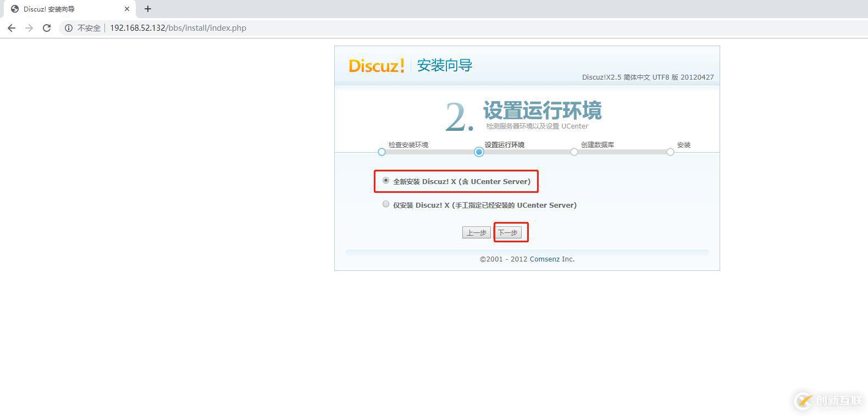Open the site security info icon
Viewport: 868px width, 417px height.
[x=68, y=28]
